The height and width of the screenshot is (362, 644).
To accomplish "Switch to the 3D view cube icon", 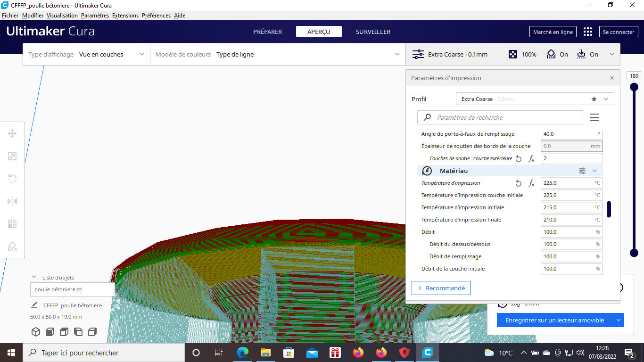I will click(36, 332).
